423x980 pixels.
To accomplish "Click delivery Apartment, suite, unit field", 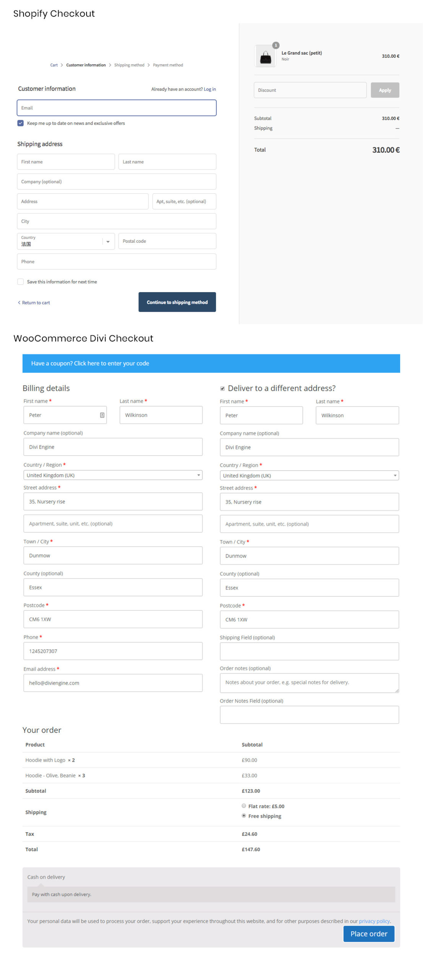I will click(309, 524).
